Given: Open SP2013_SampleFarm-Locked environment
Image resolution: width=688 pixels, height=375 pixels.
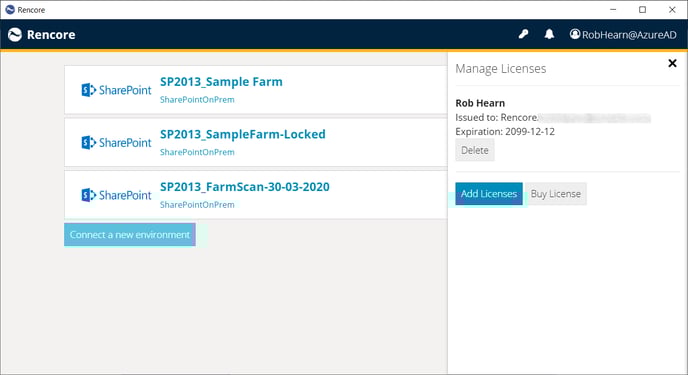Looking at the screenshot, I should [x=243, y=134].
